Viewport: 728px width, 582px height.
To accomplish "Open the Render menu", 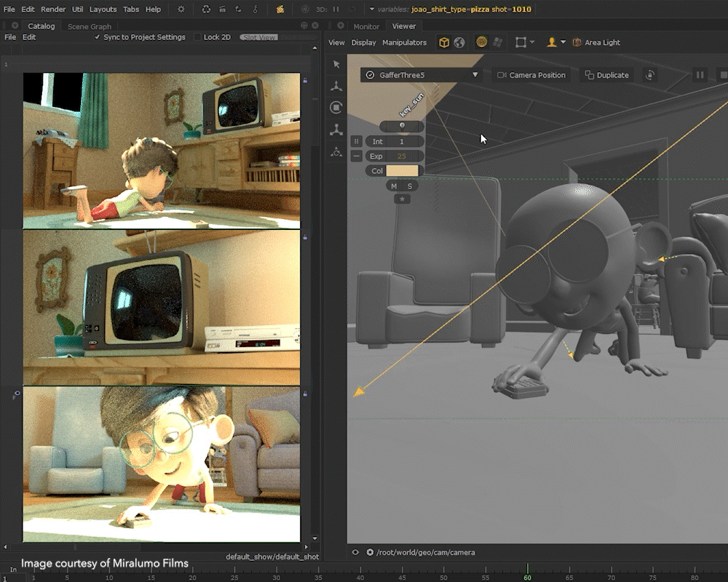I will 53,9.
